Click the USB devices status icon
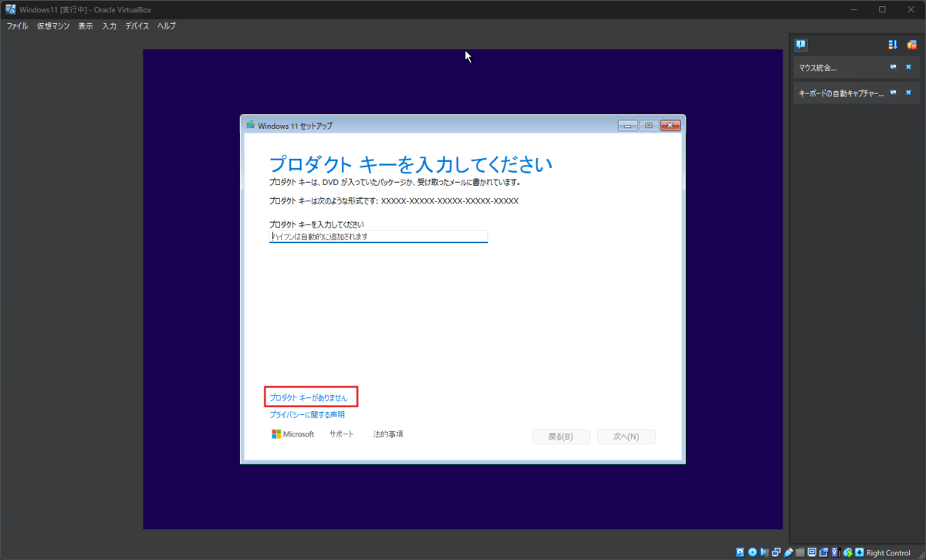The width and height of the screenshot is (926, 560). [x=789, y=552]
